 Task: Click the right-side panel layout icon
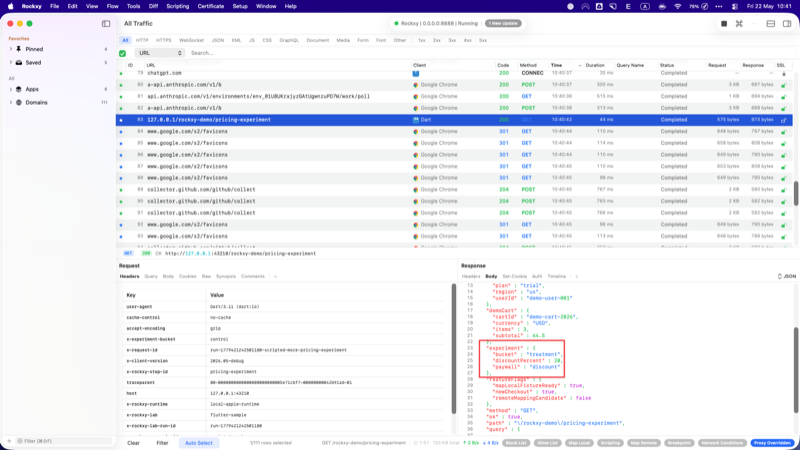[x=787, y=23]
